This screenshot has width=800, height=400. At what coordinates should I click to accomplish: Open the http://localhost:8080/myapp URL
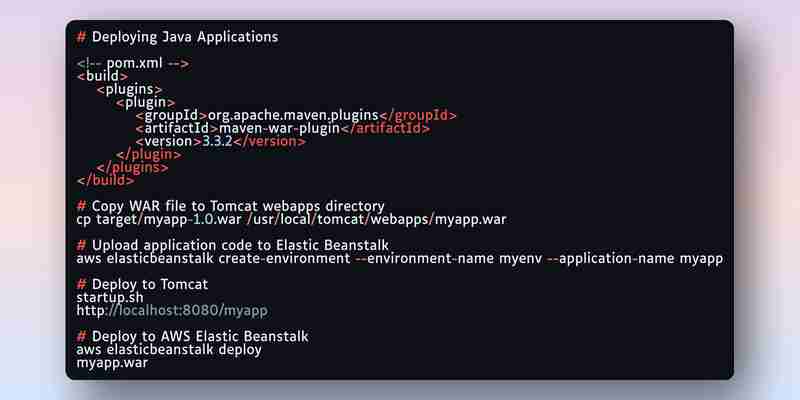(172, 311)
